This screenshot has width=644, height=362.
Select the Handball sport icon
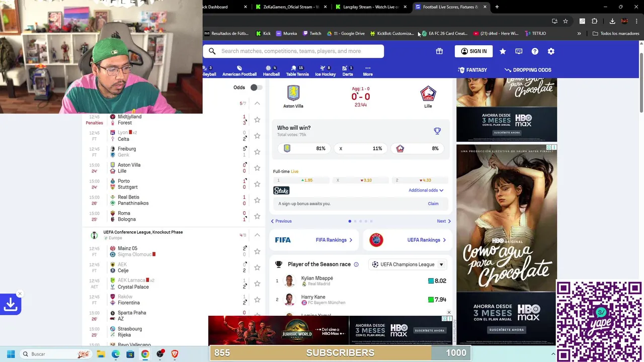pos(271,71)
